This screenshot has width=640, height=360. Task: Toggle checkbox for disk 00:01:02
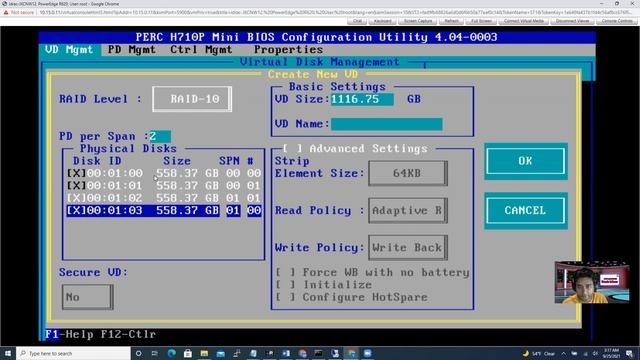(76, 198)
